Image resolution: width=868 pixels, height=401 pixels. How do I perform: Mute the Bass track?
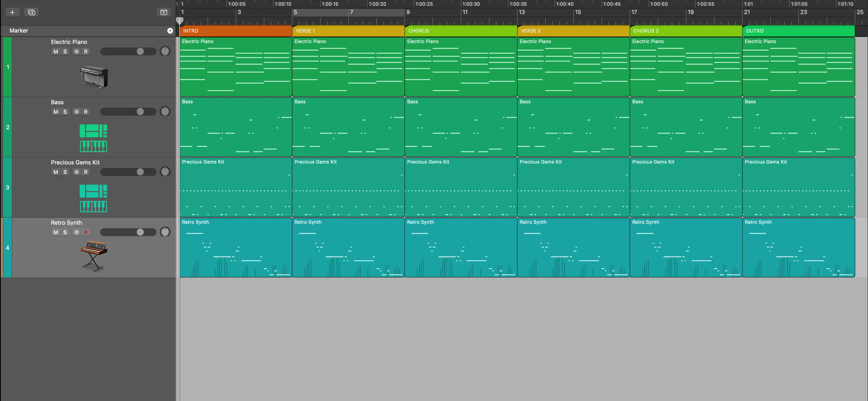point(56,112)
